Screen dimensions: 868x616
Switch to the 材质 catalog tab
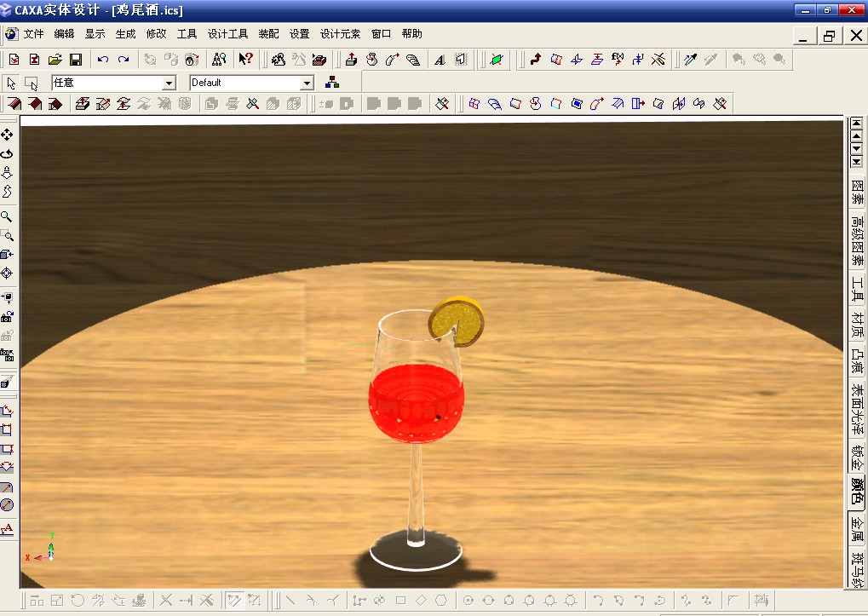click(857, 325)
